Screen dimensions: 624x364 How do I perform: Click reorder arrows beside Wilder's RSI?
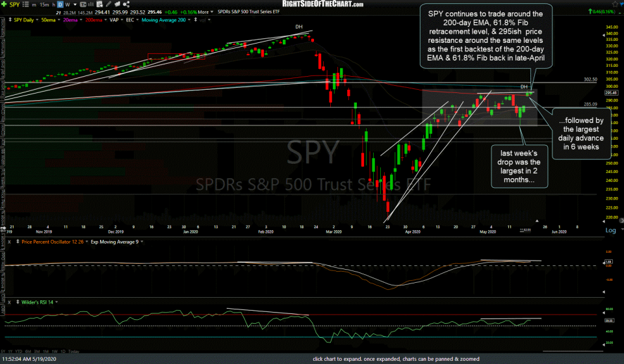pos(18,302)
